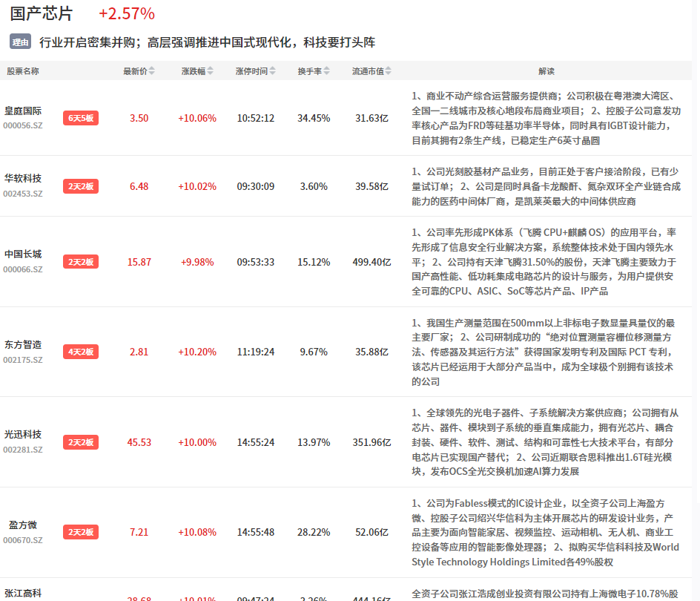The width and height of the screenshot is (700, 601).
Task: Click the +10.08% change value
Action: point(197,532)
